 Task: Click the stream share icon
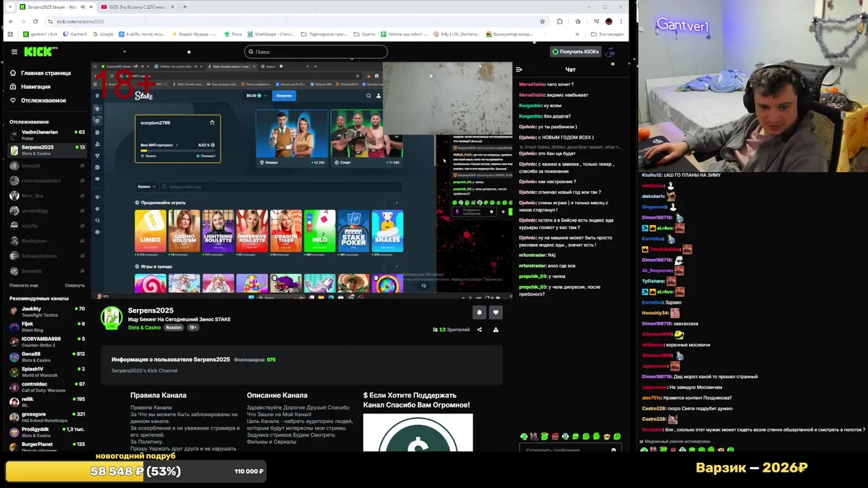pyautogui.click(x=479, y=330)
